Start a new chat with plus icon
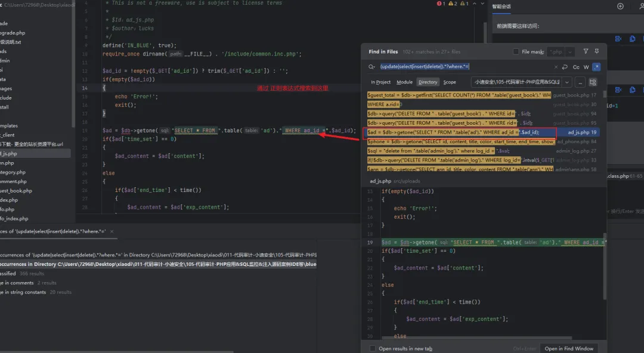This screenshot has height=353, width=644. (620, 6)
